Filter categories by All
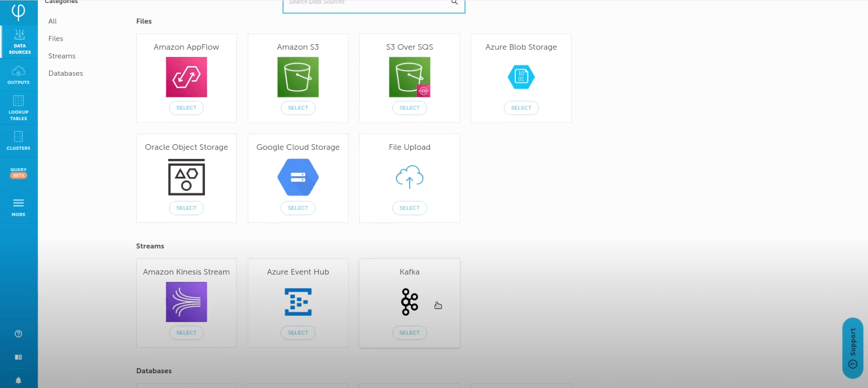Viewport: 868px width, 388px height. pyautogui.click(x=52, y=21)
